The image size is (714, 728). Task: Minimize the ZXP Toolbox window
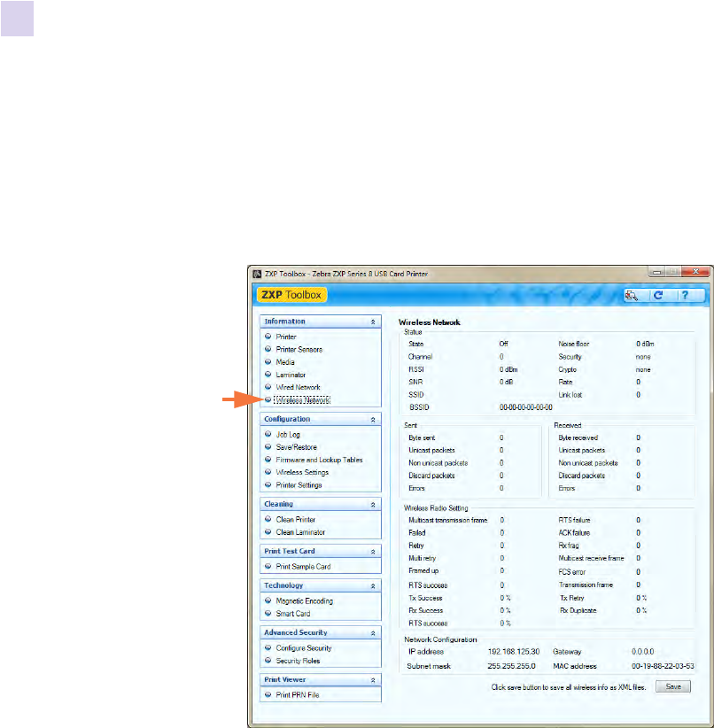click(656, 272)
